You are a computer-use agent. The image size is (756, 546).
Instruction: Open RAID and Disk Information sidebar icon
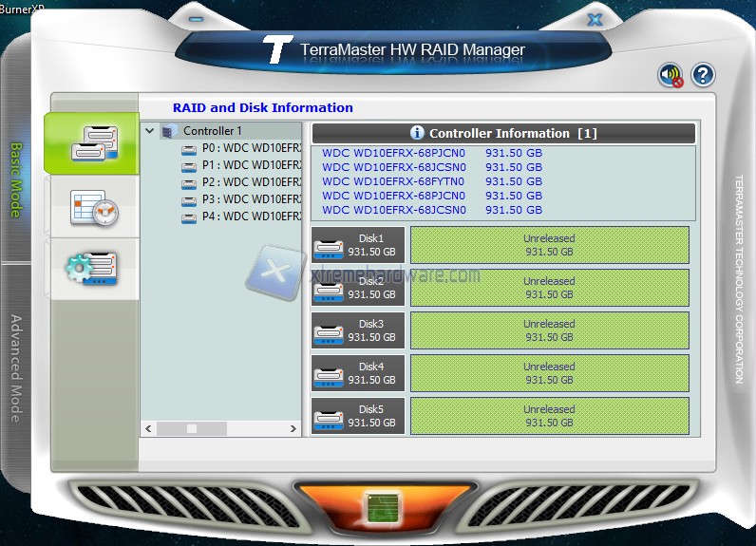[x=92, y=142]
